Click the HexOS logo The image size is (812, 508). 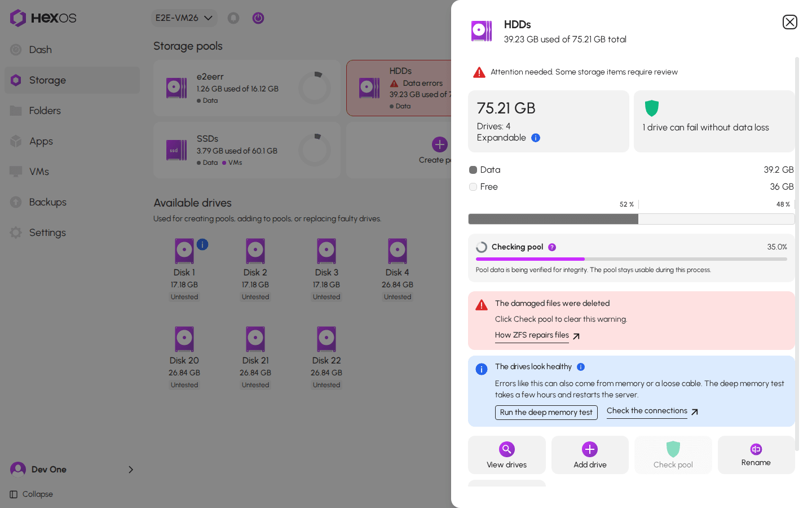coord(43,18)
